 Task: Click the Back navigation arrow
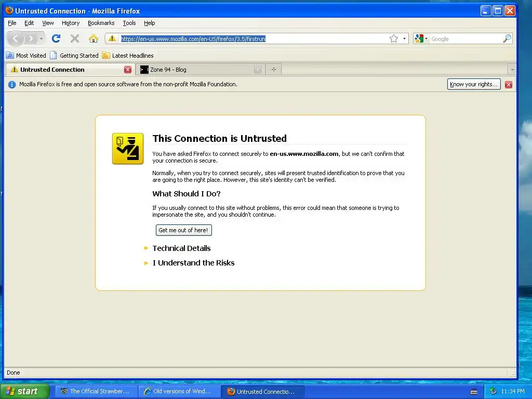click(15, 38)
